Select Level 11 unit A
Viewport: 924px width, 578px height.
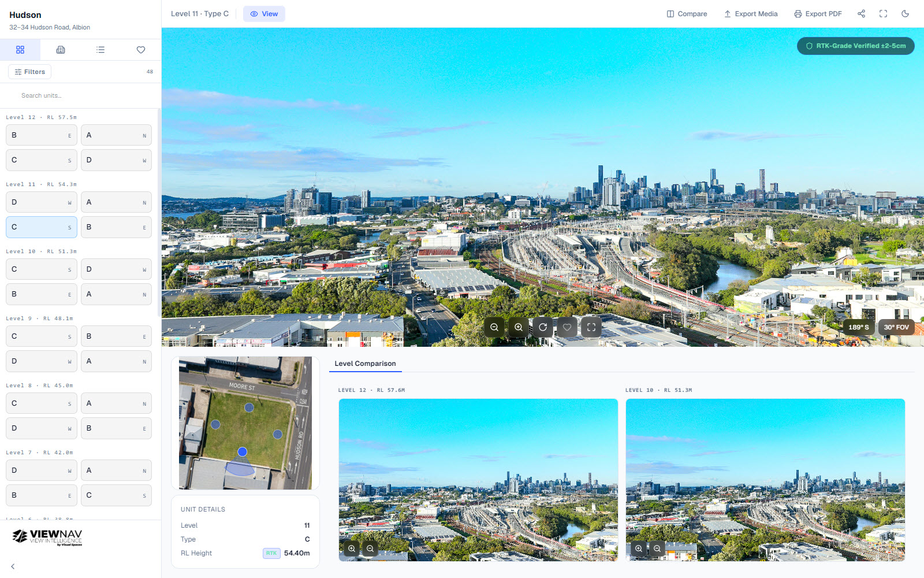116,202
